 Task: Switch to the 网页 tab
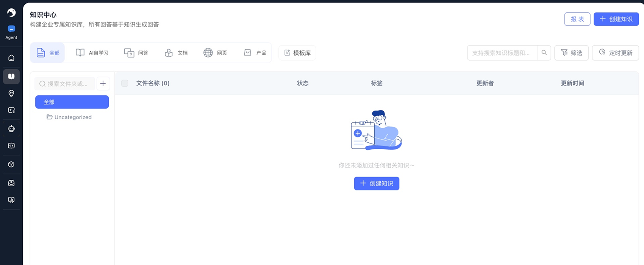tap(215, 53)
